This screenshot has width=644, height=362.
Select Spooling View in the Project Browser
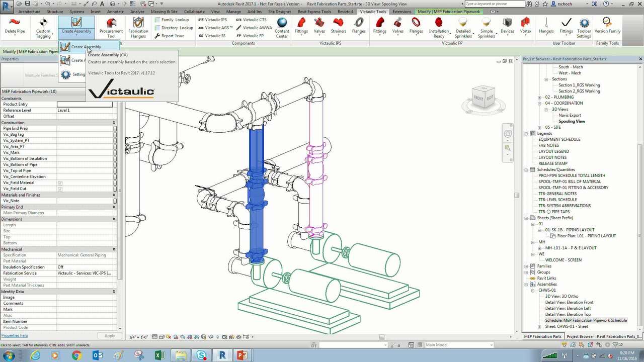[x=572, y=121]
